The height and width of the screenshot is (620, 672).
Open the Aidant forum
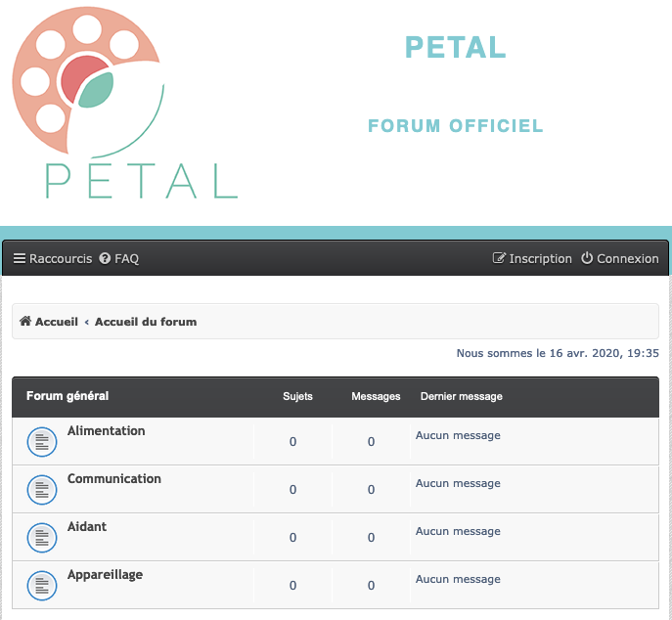87,526
